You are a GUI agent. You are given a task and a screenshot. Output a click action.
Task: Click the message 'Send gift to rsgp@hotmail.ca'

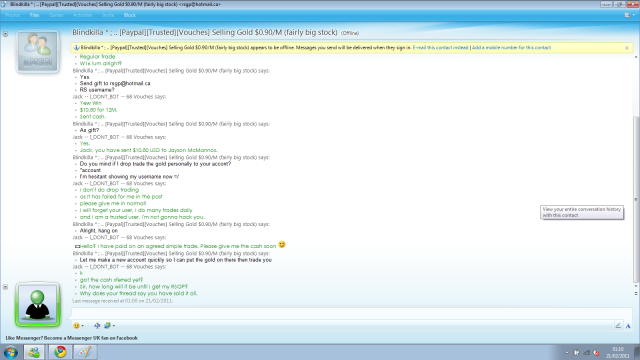point(115,83)
